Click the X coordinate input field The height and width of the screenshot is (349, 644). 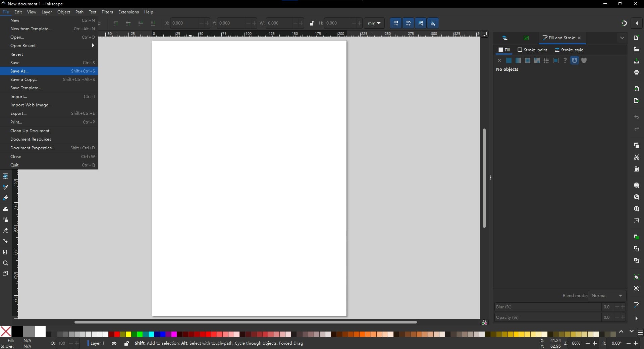[x=184, y=23]
